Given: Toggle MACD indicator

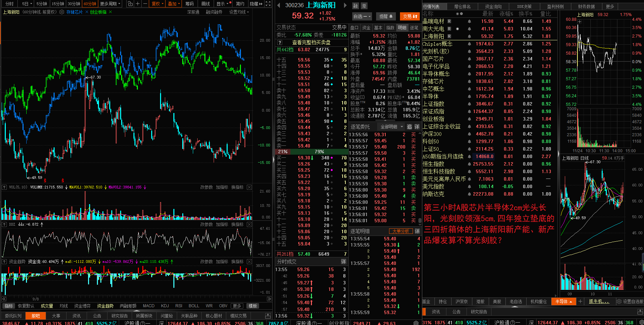Looking at the screenshot, I should (x=148, y=306).
